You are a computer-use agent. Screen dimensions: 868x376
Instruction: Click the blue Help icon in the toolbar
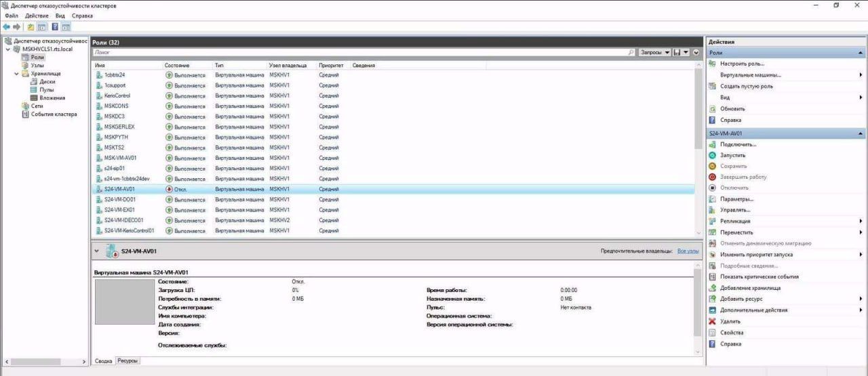click(54, 27)
